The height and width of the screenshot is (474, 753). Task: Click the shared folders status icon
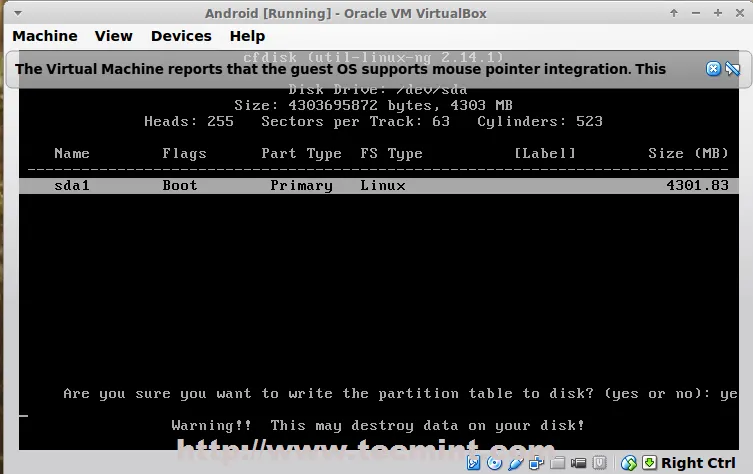click(x=558, y=463)
